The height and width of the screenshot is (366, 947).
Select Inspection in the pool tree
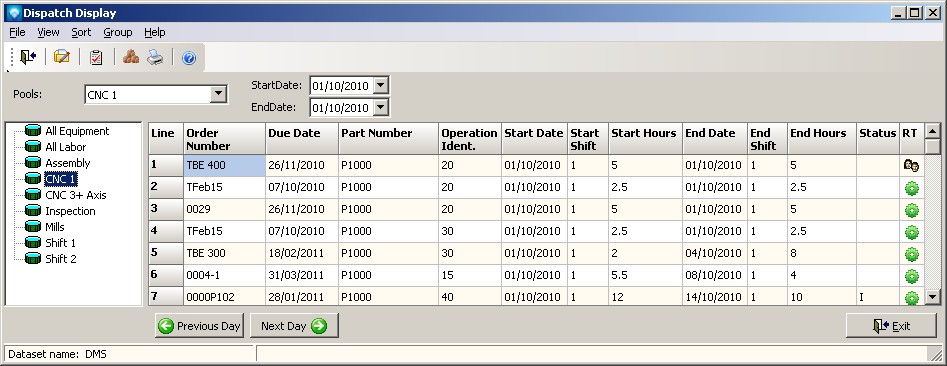pos(70,211)
